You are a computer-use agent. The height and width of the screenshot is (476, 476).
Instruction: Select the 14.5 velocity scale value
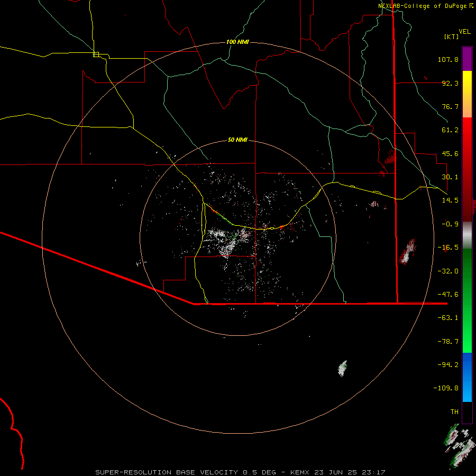450,200
